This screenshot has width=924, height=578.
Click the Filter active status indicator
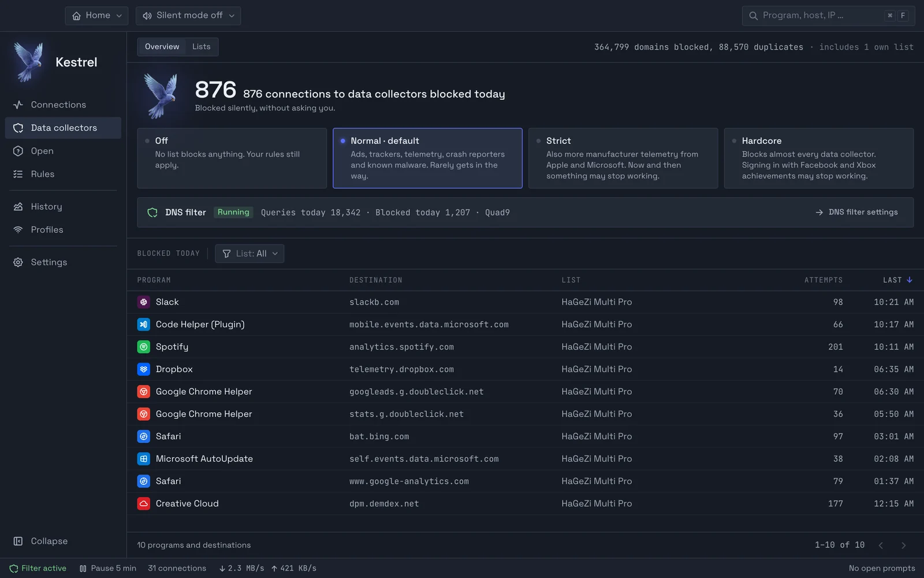tap(38, 568)
